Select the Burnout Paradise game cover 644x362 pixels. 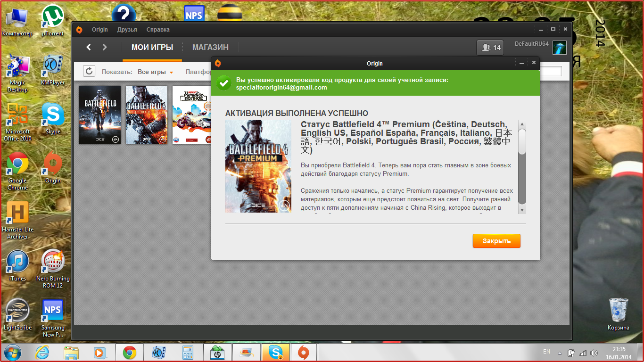pos(191,115)
